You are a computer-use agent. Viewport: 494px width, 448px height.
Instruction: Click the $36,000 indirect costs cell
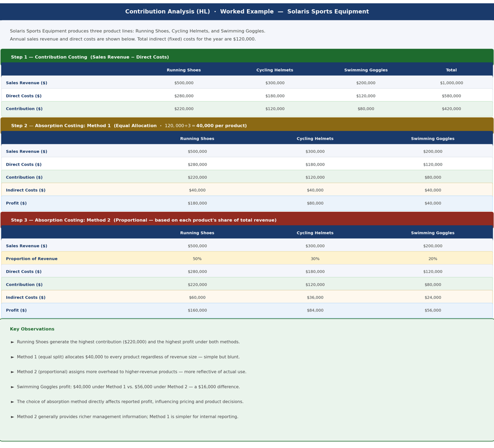pyautogui.click(x=315, y=297)
